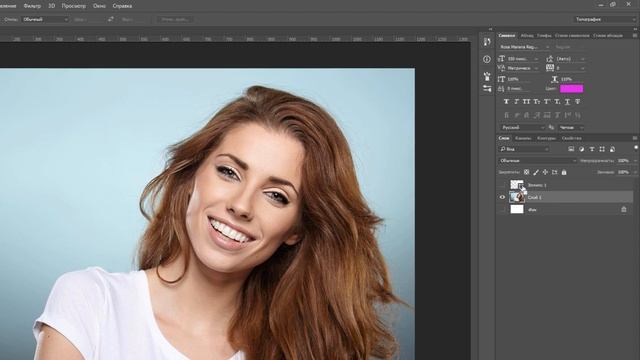Open the brush presets panel icon
The width and height of the screenshot is (640, 360).
487,76
